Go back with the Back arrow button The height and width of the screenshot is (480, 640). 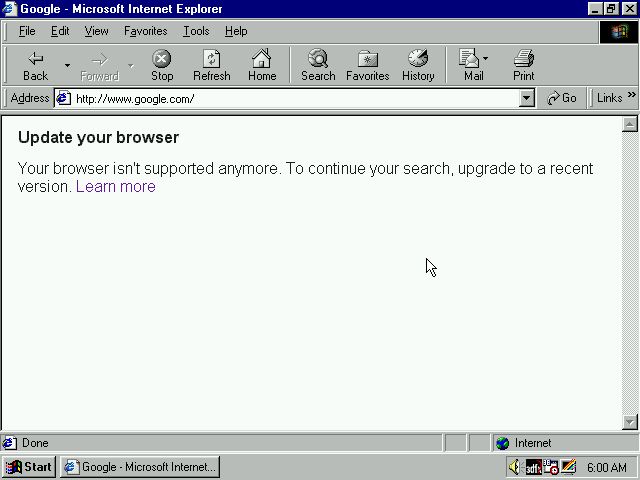pyautogui.click(x=36, y=65)
